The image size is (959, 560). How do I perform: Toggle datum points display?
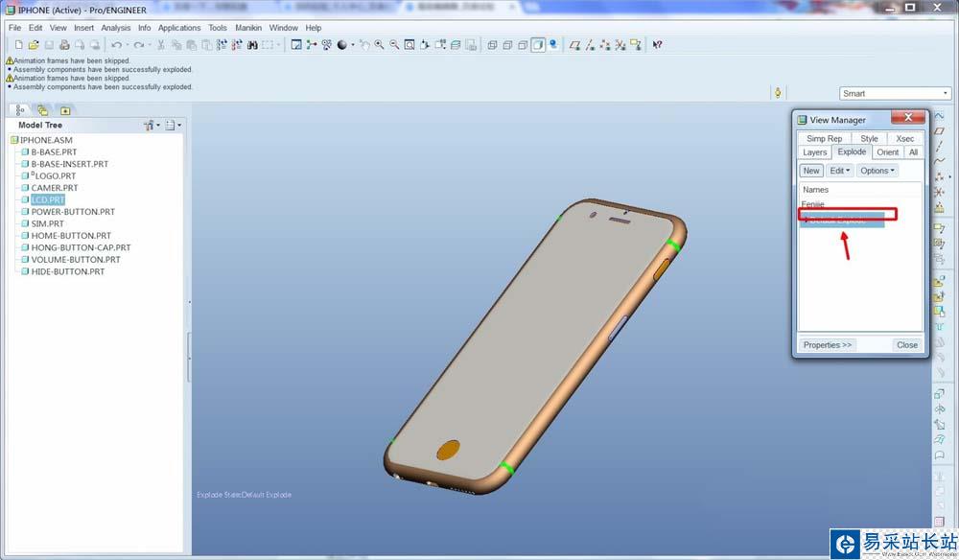(605, 45)
